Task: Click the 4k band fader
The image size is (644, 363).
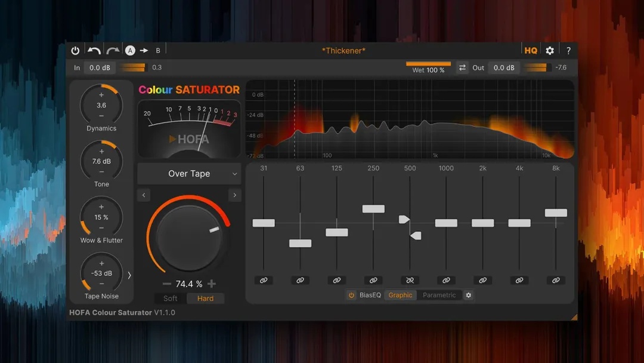Action: click(x=519, y=223)
